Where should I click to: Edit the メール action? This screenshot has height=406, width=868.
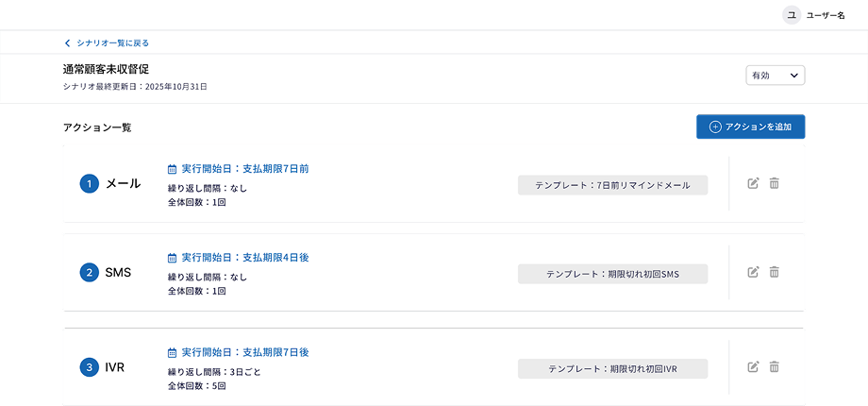pyautogui.click(x=753, y=183)
